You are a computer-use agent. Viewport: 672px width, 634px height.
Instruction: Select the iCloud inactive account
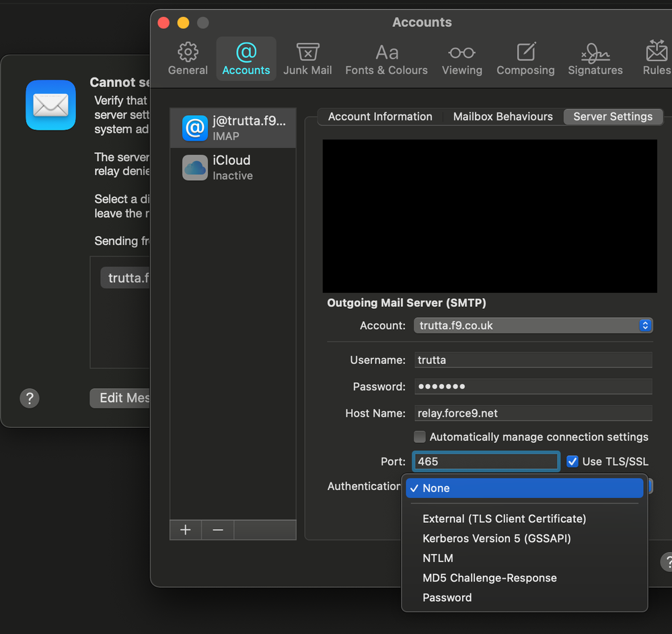click(x=232, y=167)
